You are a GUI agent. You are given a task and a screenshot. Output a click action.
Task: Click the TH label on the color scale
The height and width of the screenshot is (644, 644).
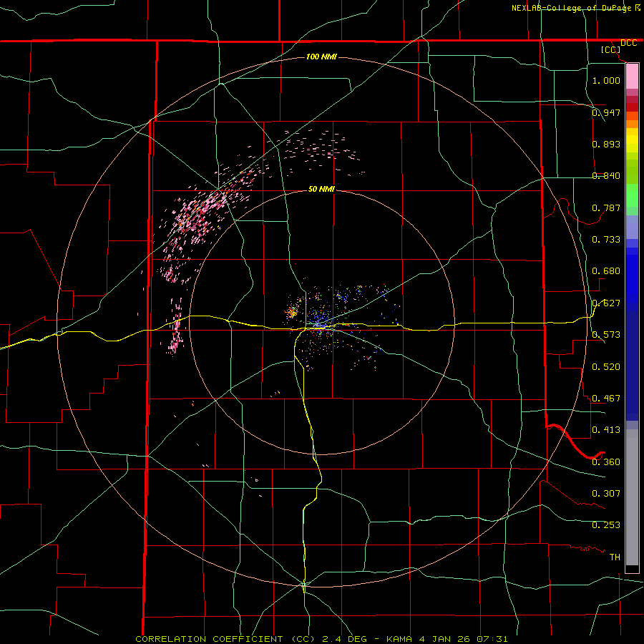pyautogui.click(x=615, y=557)
